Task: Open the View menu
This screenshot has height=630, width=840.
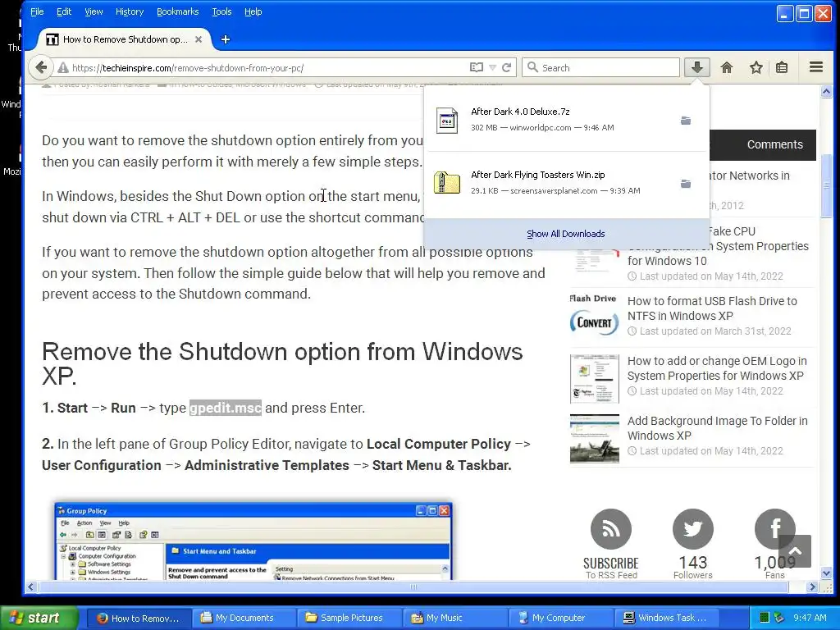Action: click(94, 11)
